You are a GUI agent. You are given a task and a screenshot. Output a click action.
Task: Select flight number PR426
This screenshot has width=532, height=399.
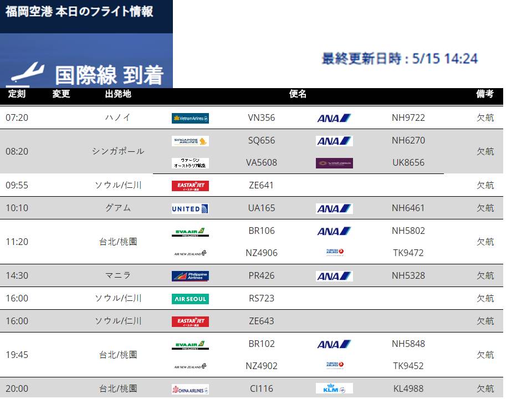(261, 275)
